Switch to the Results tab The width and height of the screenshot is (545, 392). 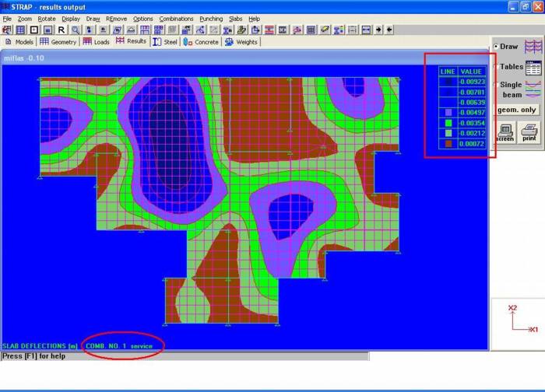click(131, 41)
